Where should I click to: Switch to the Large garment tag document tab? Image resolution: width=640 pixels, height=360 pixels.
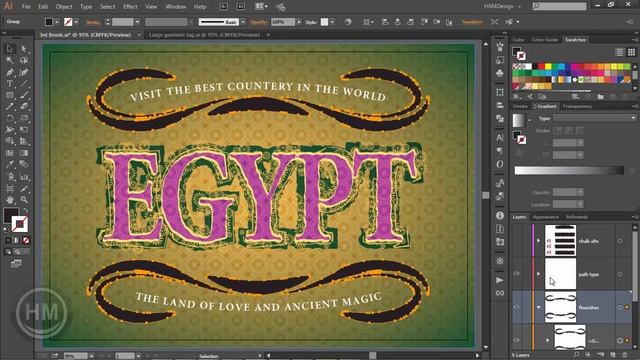pos(204,35)
